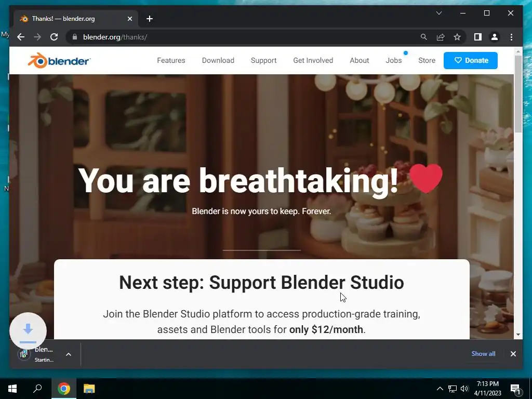
Task: Click the bold text only $12/month
Action: tap(326, 329)
